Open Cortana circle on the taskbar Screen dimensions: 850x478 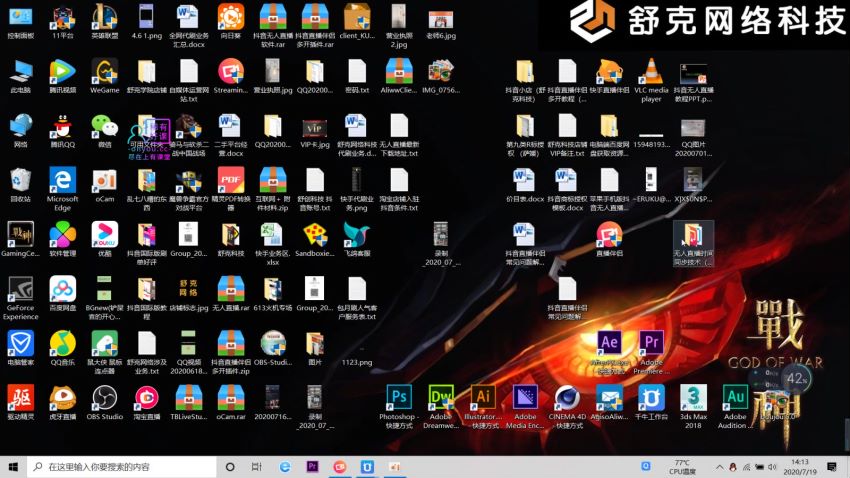[x=230, y=467]
